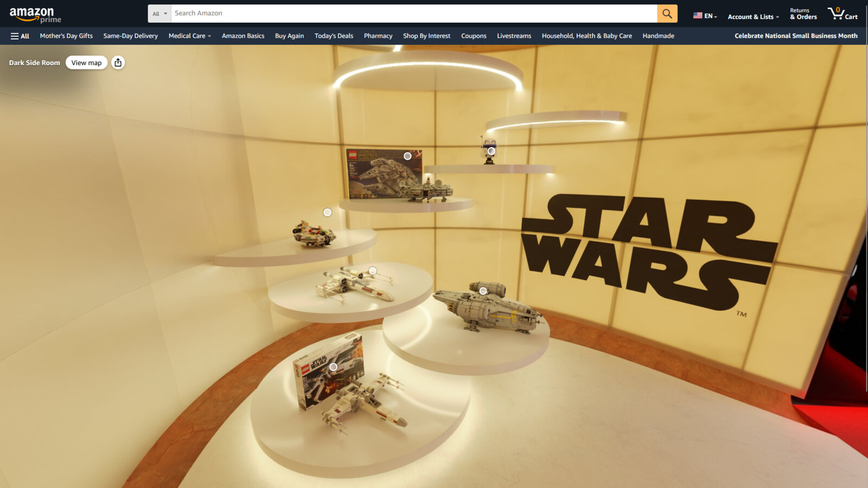Open Handmade section
Viewport: 868px width, 488px height.
[x=658, y=36]
